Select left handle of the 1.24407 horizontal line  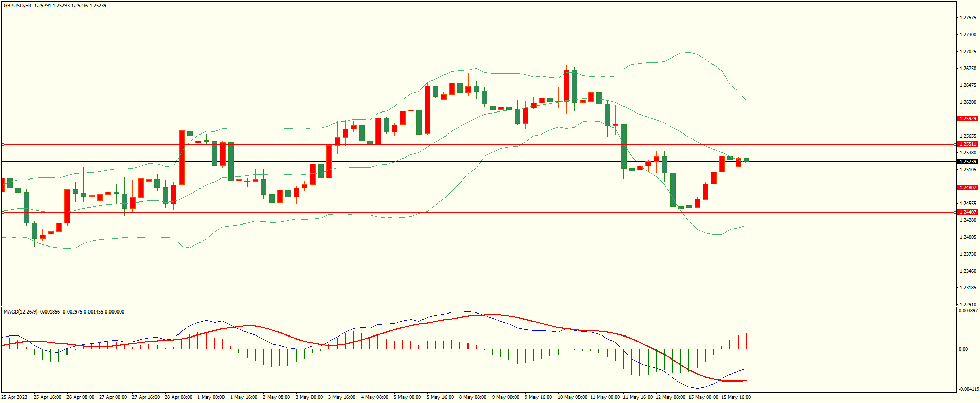tap(3, 212)
